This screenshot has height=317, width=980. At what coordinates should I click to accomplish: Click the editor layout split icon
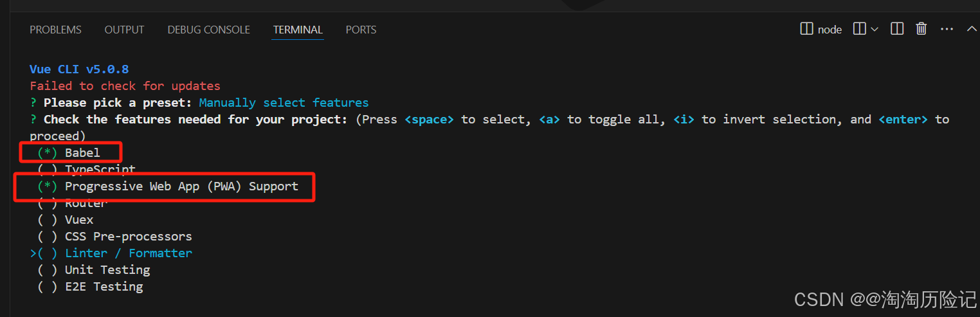click(897, 29)
